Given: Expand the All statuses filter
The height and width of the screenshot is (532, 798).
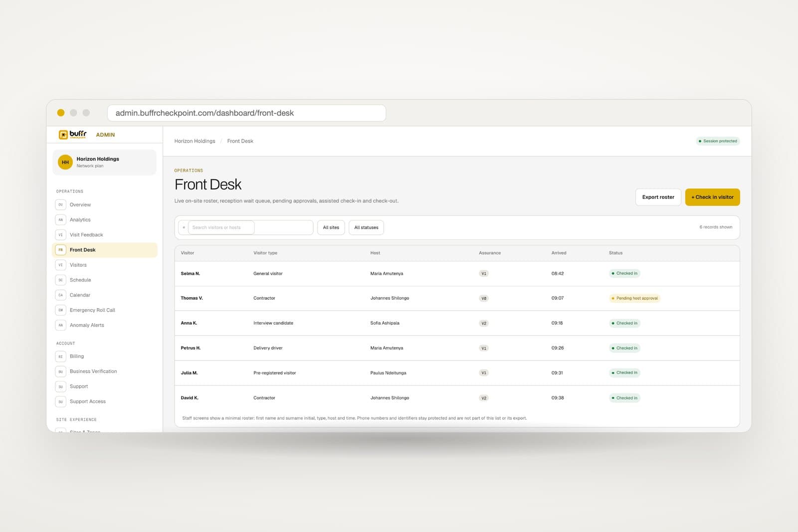Looking at the screenshot, I should point(366,227).
